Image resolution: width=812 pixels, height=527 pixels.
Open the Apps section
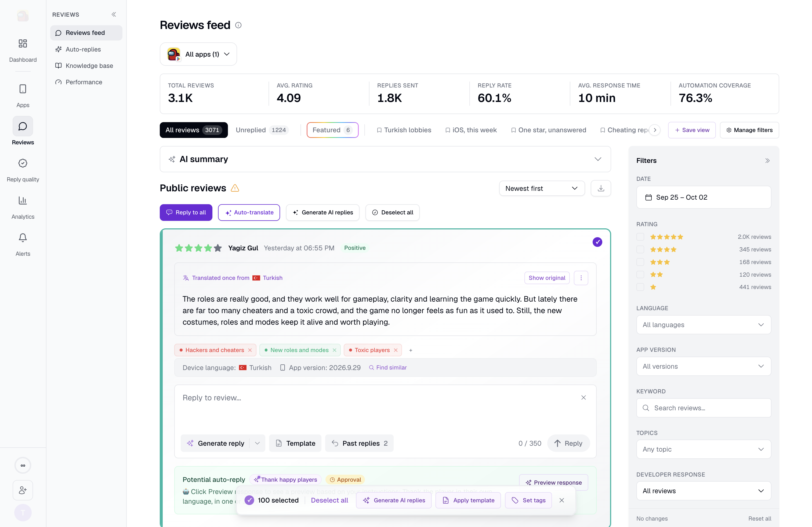click(x=23, y=96)
